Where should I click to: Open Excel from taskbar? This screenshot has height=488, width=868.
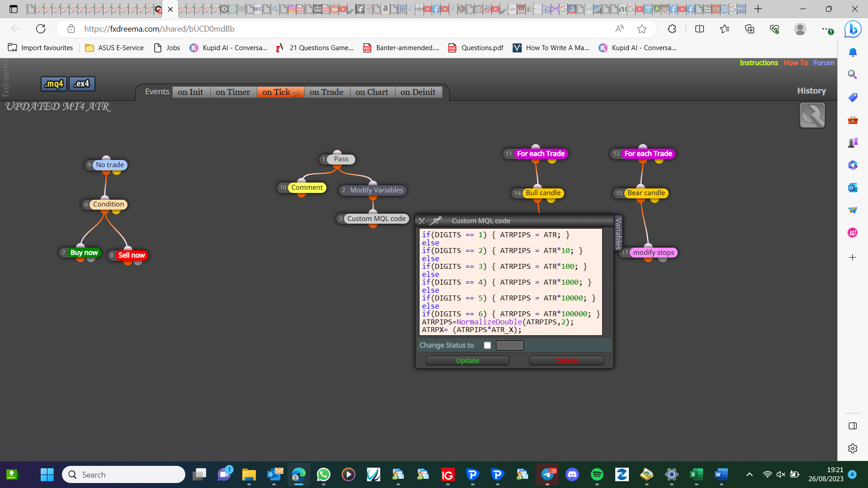tap(697, 474)
